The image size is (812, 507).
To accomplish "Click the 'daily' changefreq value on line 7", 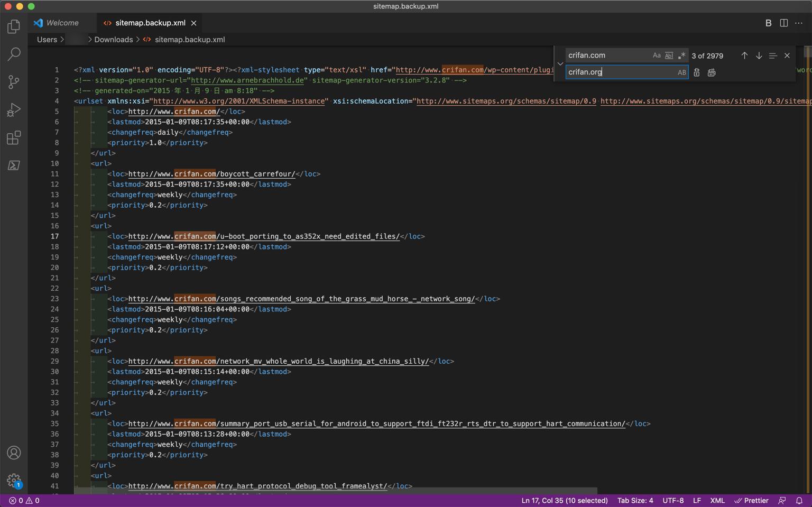I will coord(168,132).
